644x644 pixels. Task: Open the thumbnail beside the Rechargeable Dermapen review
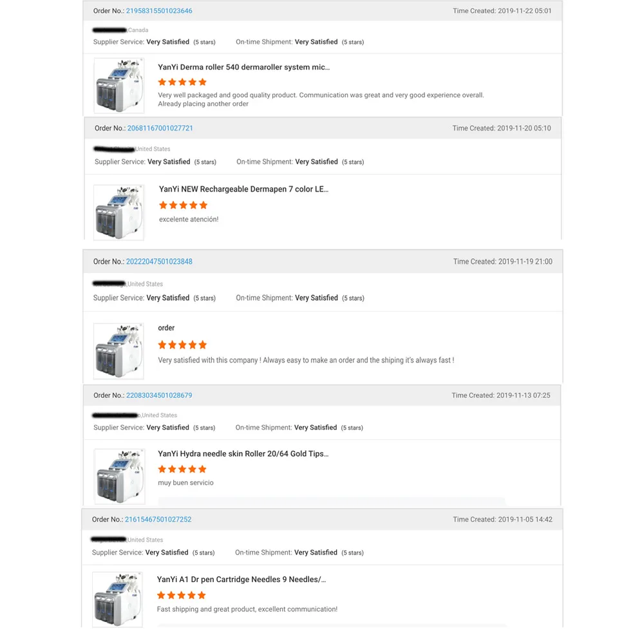(x=119, y=212)
